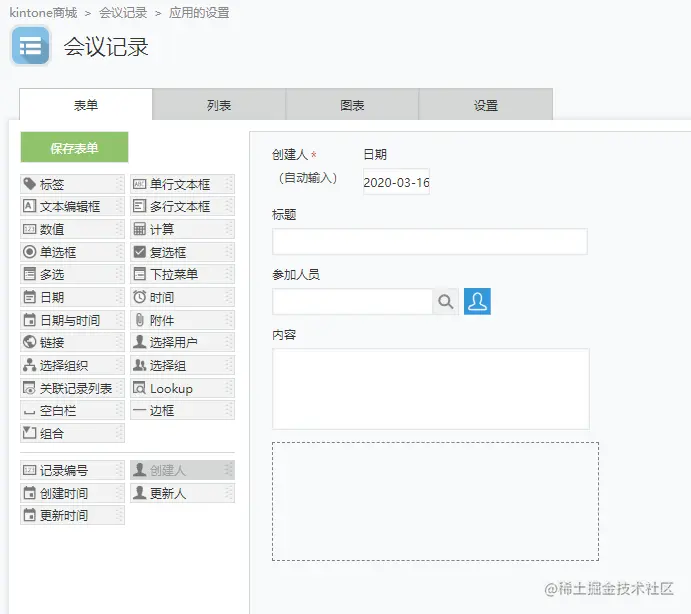Click the 日期 input showing 2020-03-16

point(396,182)
